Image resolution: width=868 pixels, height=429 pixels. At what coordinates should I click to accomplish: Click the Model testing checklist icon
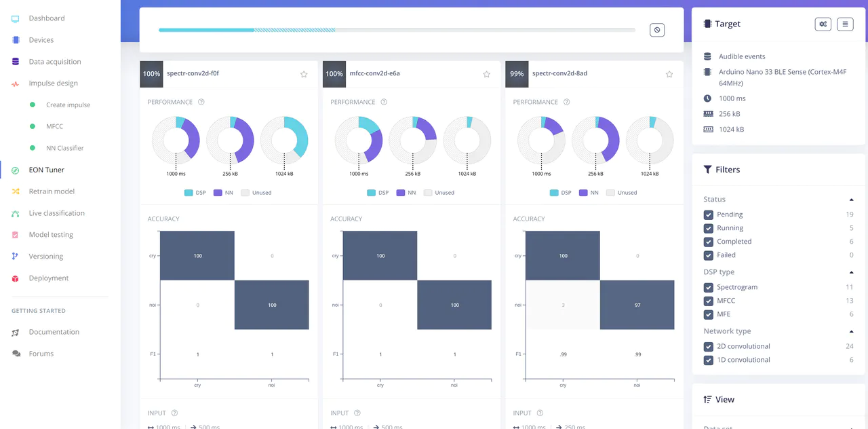(15, 235)
